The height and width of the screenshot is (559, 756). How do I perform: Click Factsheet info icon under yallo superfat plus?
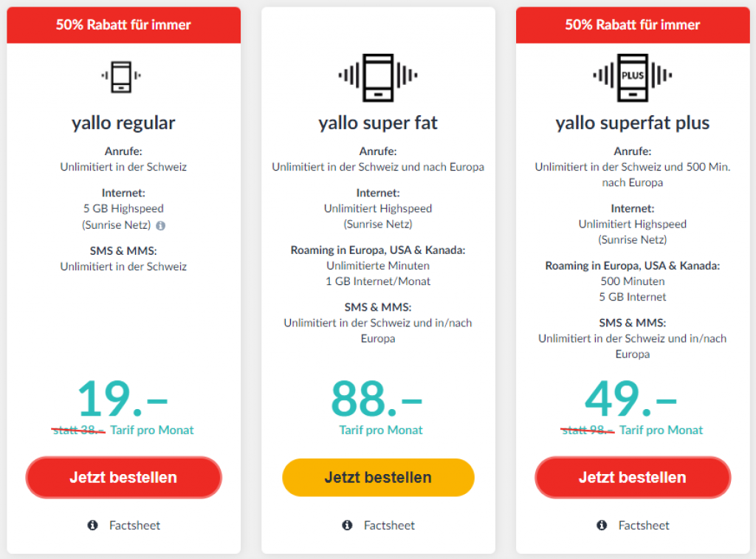coord(602,525)
